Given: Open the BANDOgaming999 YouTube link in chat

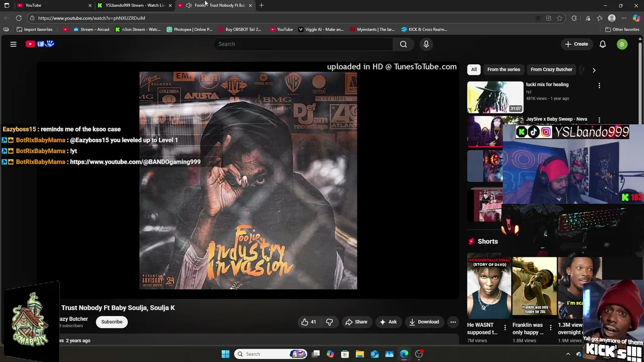Looking at the screenshot, I should (135, 162).
